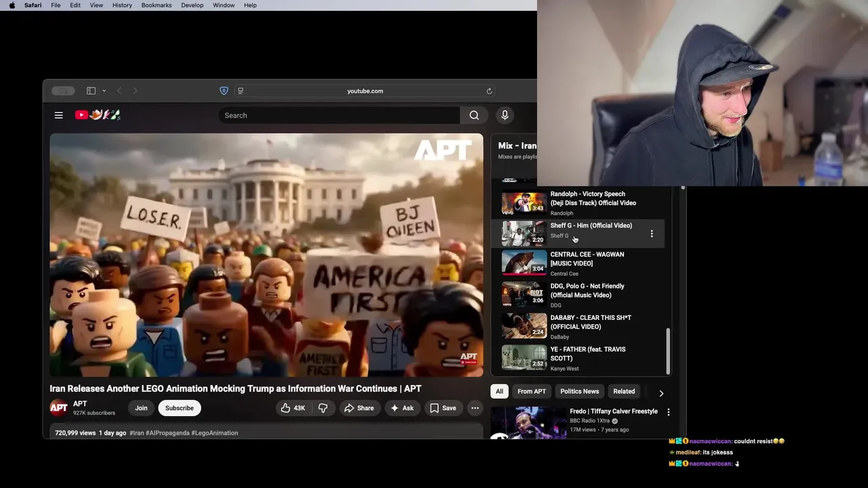Open the History menu
Image resolution: width=868 pixels, height=488 pixels.
pyautogui.click(x=122, y=5)
